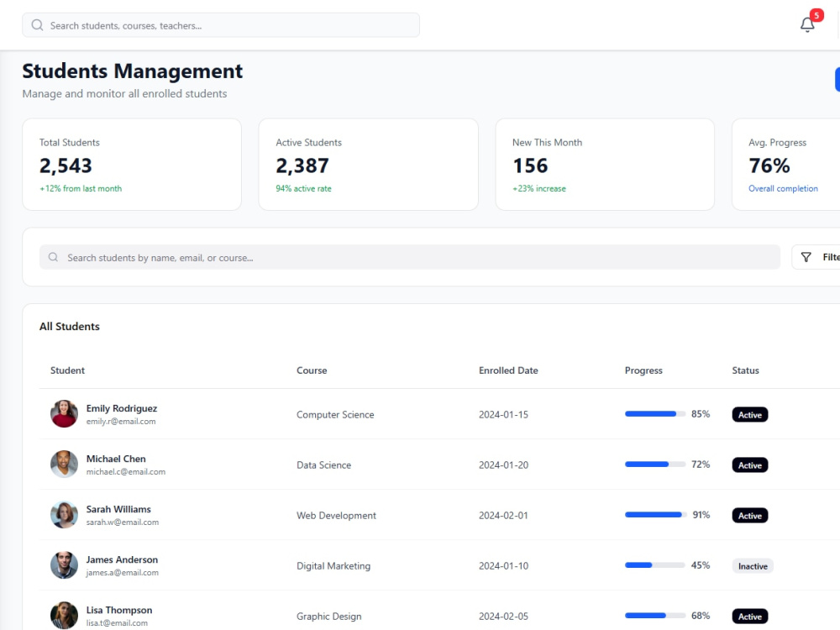This screenshot has width=840, height=630.
Task: Click the +12% from last month text
Action: tap(81, 188)
